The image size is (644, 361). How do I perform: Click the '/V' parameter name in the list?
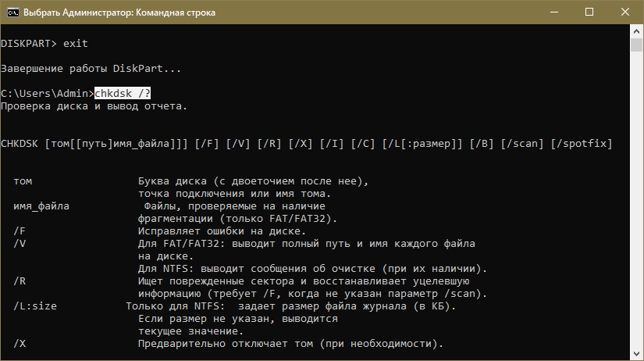20,244
